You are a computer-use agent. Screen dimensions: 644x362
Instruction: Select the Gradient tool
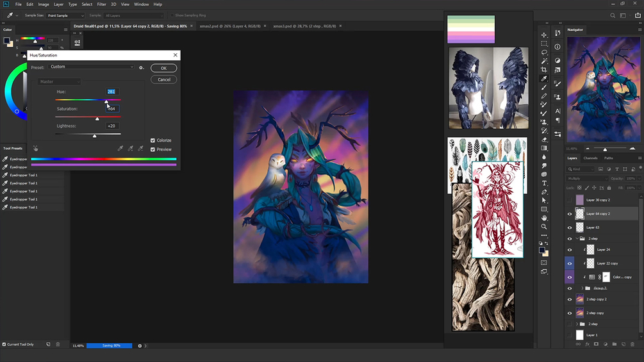point(544,148)
